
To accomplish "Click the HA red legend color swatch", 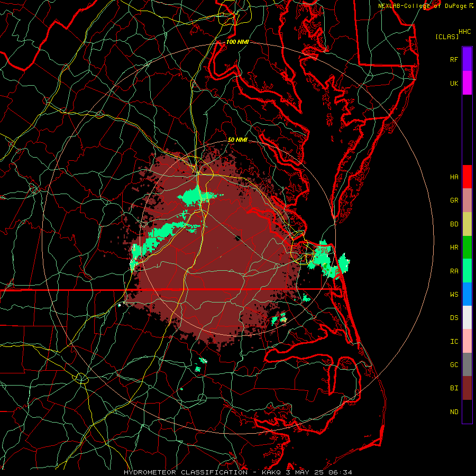I will pyautogui.click(x=467, y=177).
